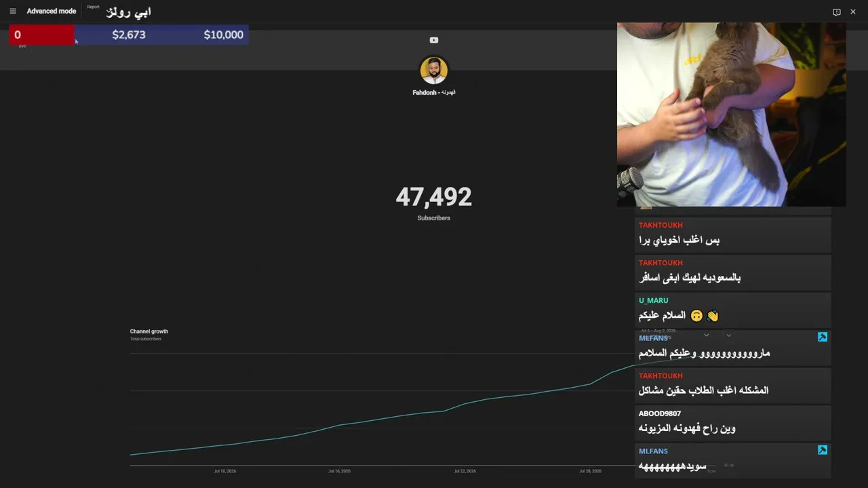
Task: Open the Report label in the header
Action: click(93, 7)
